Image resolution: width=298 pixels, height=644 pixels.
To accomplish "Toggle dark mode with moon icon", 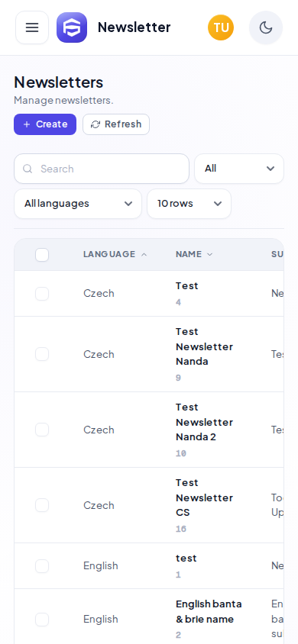I will (266, 27).
